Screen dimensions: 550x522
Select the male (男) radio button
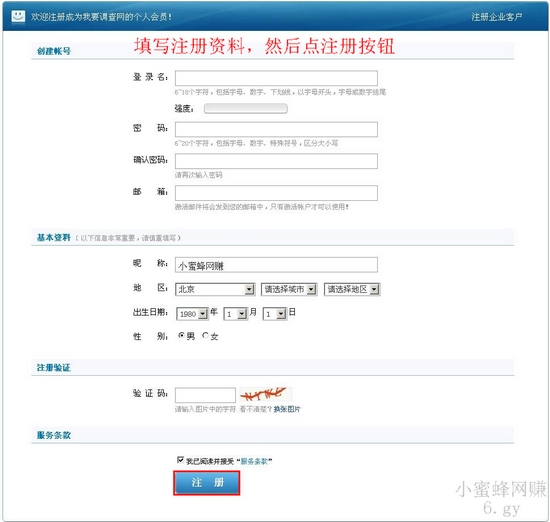pyautogui.click(x=181, y=336)
